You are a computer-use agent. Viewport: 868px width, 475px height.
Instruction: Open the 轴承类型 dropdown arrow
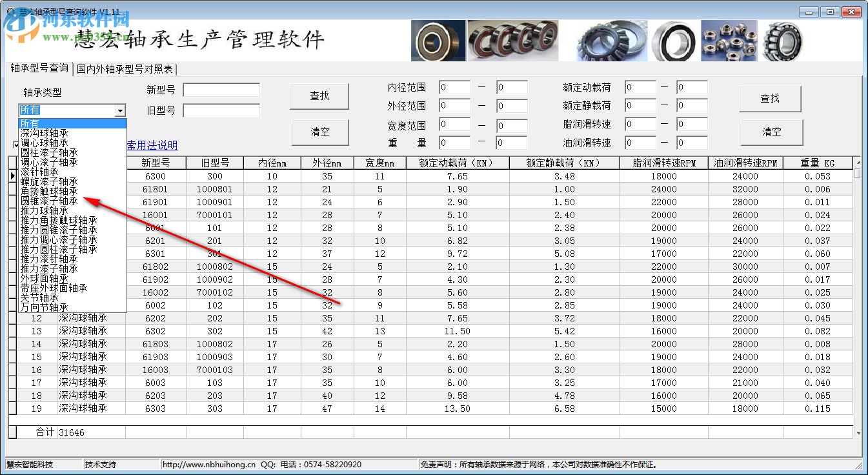coord(120,111)
